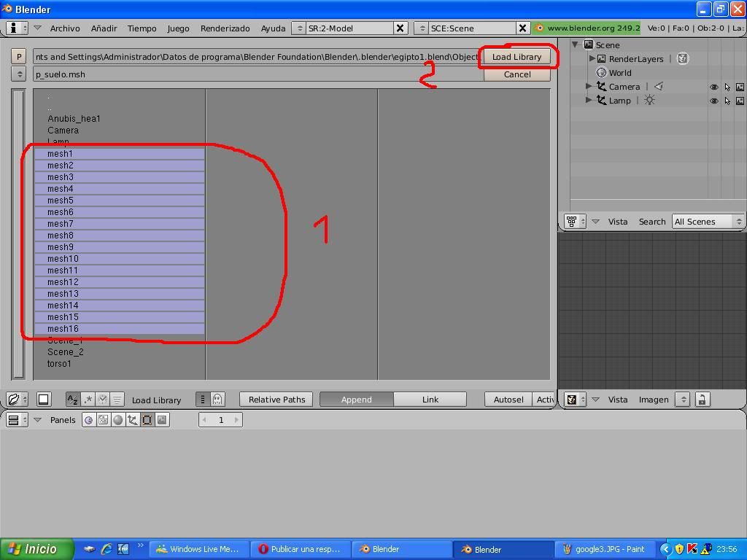Toggle Lamp visibility eye icon
The image size is (747, 560).
point(713,101)
